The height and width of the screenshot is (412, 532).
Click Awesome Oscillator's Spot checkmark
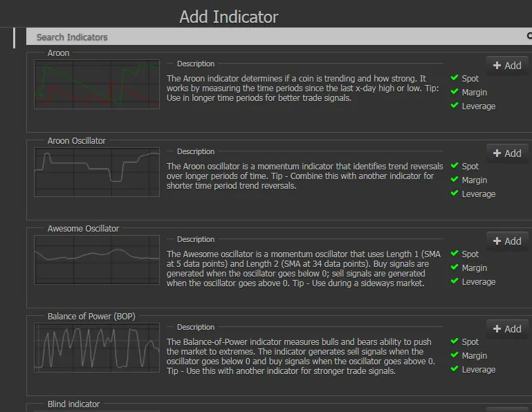pos(455,253)
